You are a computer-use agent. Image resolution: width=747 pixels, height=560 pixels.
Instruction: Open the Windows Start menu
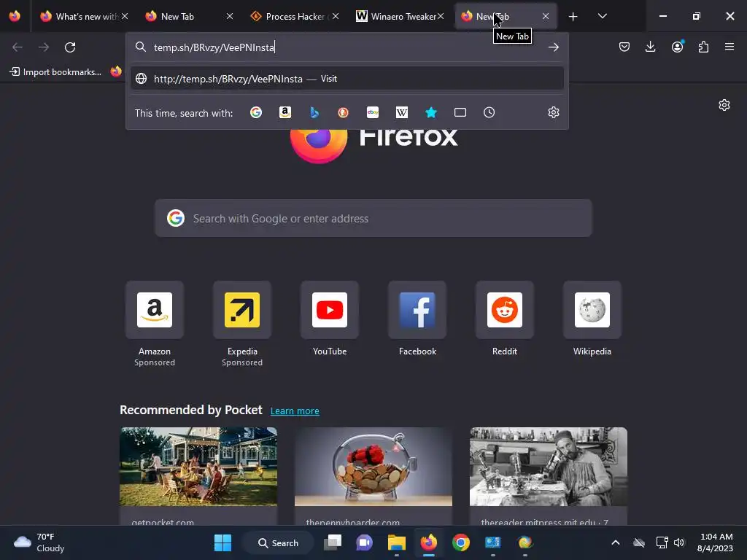222,542
